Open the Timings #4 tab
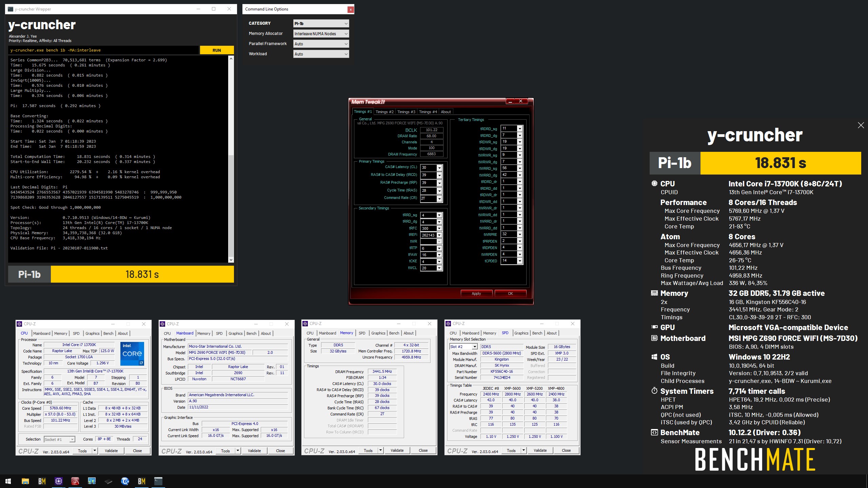 [x=428, y=112]
